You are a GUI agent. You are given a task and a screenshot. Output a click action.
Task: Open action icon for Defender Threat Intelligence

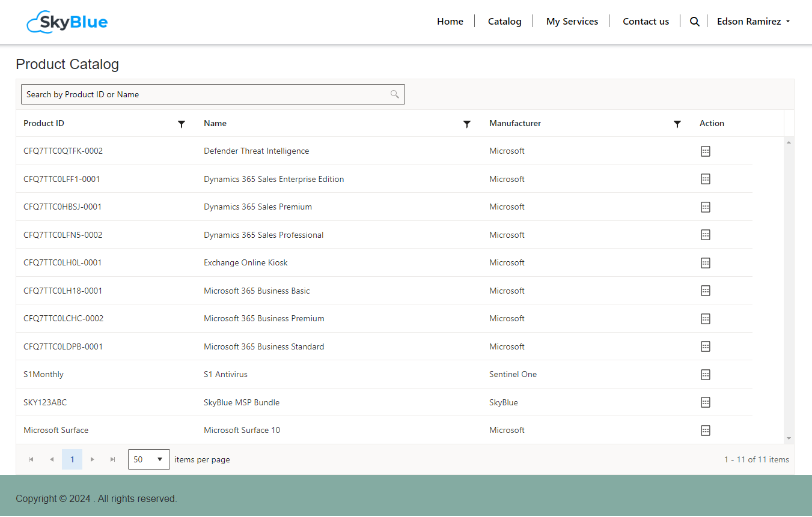(706, 151)
